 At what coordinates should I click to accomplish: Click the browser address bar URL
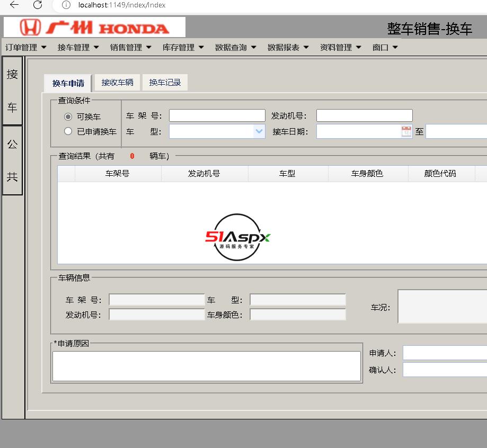(x=122, y=5)
